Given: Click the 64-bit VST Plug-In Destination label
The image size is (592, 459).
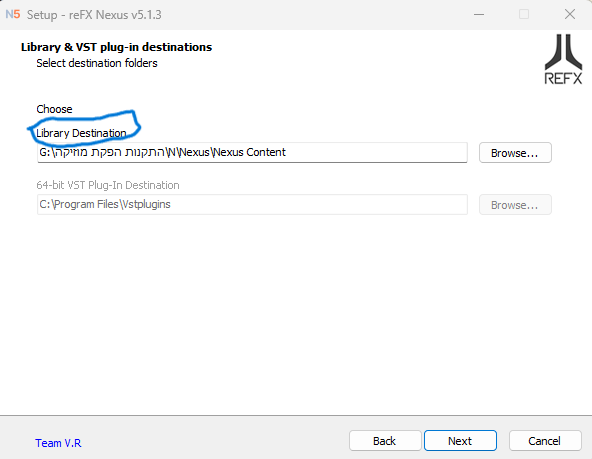Looking at the screenshot, I should (x=108, y=185).
